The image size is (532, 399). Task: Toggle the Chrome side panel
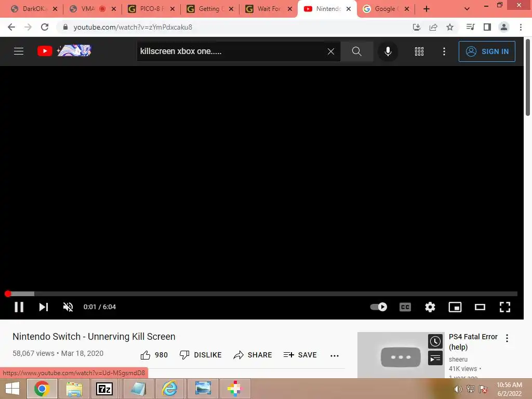tap(487, 27)
